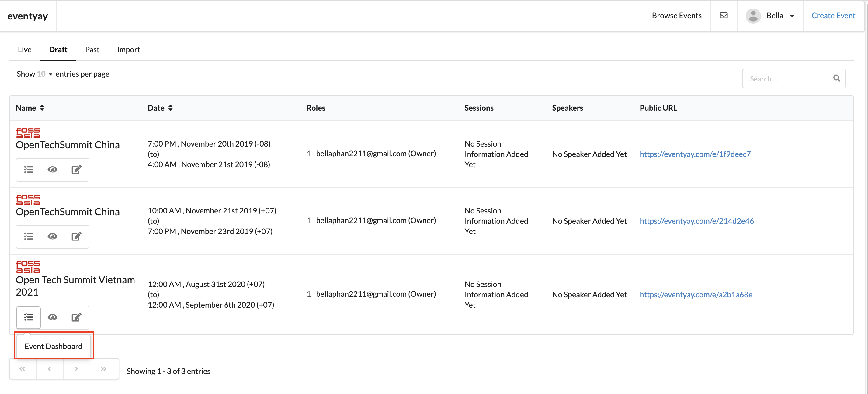Open dashboard icon for November 21st OpenTechSummit China
This screenshot has width=868, height=394.
tap(29, 237)
